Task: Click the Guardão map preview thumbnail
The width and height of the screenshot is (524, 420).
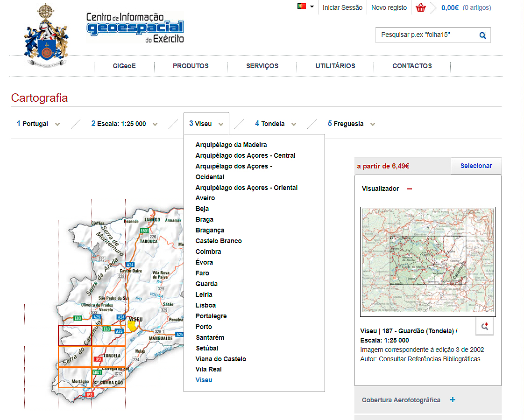Action: 428,261
